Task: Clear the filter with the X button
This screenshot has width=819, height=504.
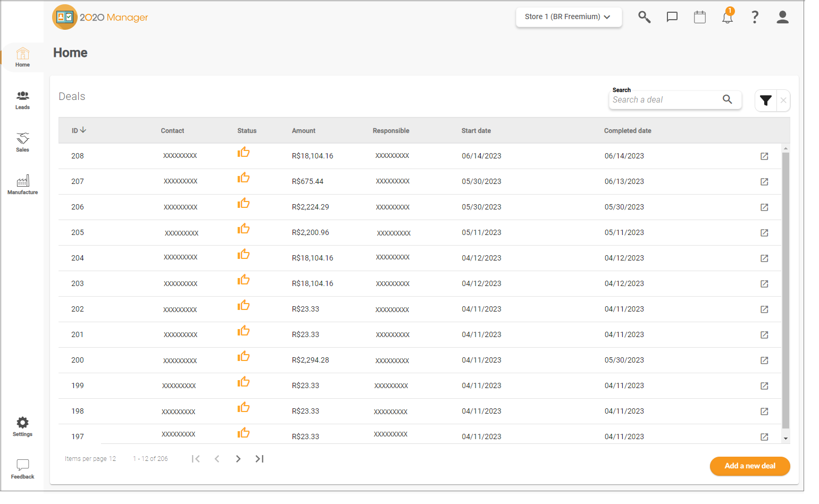Action: [x=783, y=100]
